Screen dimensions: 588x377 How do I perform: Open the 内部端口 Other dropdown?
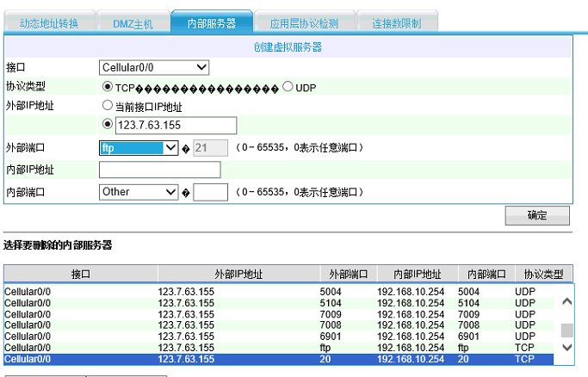pos(139,192)
